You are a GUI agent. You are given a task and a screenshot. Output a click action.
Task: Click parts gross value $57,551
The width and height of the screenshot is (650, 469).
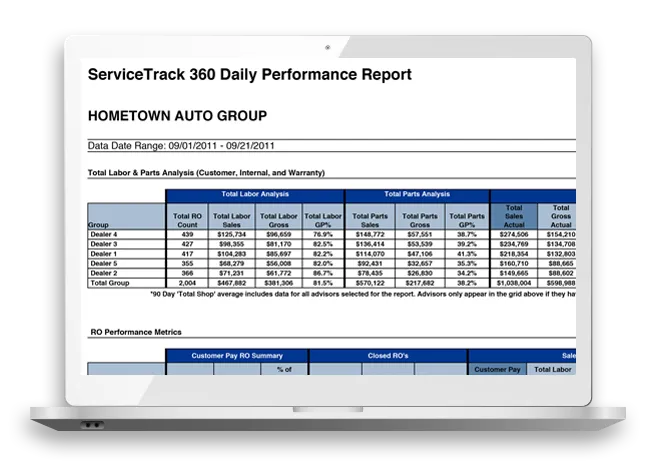click(420, 234)
